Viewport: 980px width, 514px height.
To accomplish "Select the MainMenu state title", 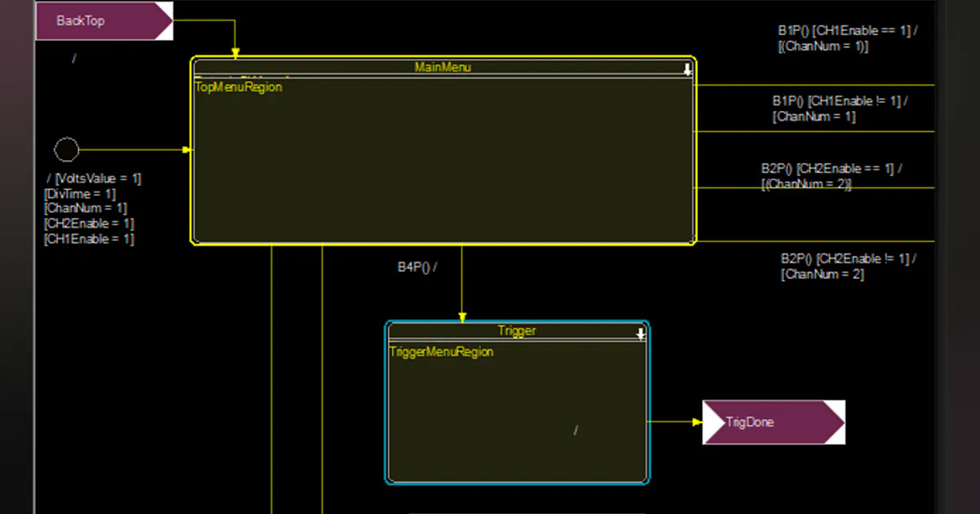I will [443, 67].
